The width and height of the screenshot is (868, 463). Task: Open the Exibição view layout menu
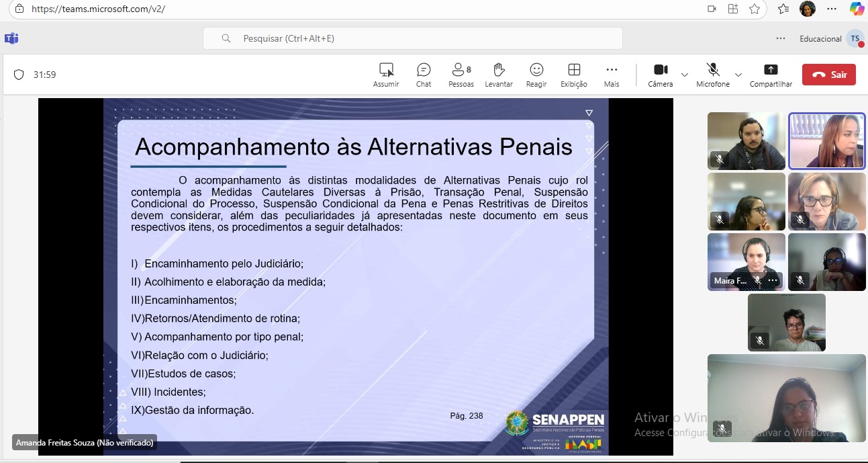pos(573,75)
